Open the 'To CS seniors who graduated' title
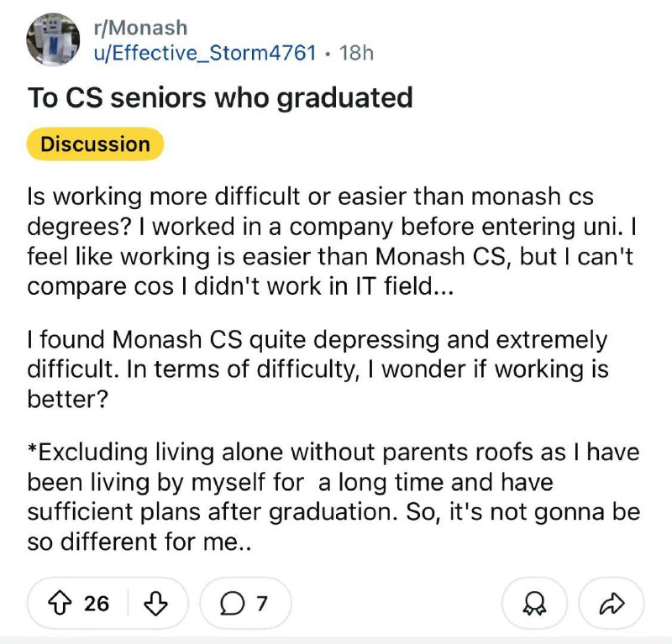The height and width of the screenshot is (644, 672). (220, 98)
